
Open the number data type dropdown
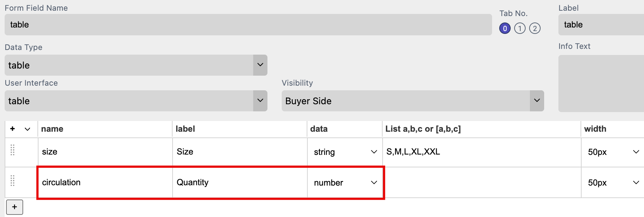pyautogui.click(x=344, y=183)
